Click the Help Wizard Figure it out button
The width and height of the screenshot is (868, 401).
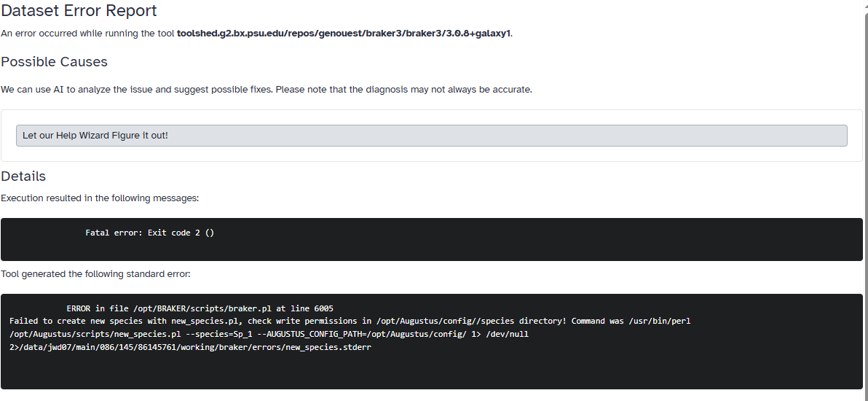tap(431, 136)
